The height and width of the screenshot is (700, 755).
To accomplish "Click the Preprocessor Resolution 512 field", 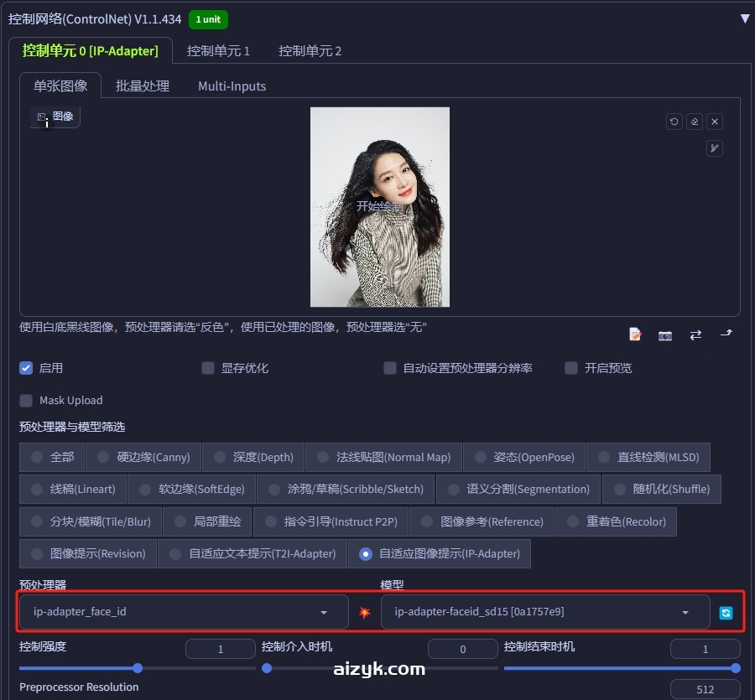I will pyautogui.click(x=705, y=689).
